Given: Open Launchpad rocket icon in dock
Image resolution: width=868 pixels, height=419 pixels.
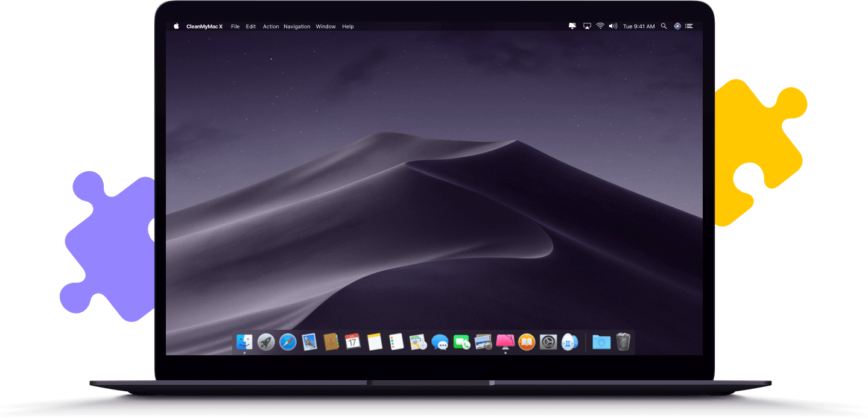Looking at the screenshot, I should click(x=266, y=342).
